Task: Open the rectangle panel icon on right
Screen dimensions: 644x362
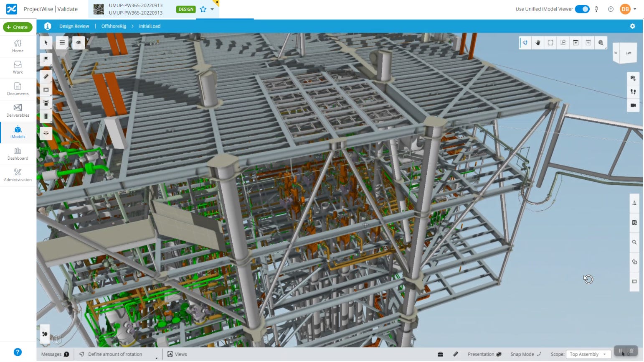Action: coord(634,281)
